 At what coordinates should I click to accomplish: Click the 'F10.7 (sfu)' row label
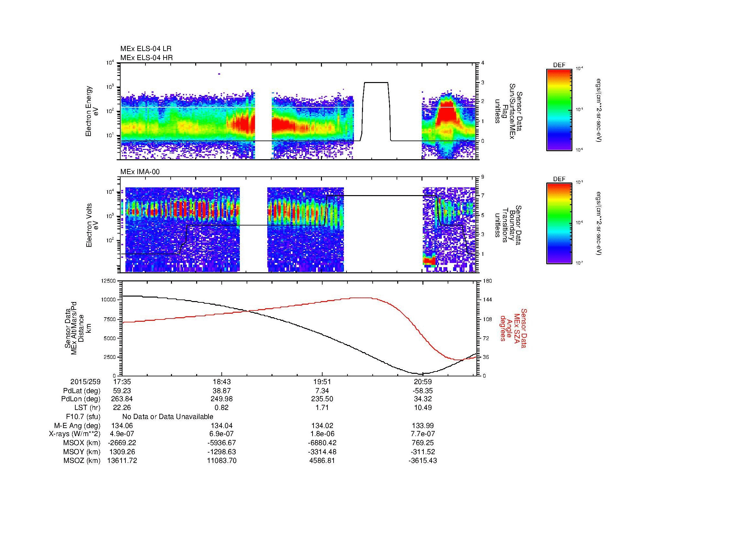[83, 416]
